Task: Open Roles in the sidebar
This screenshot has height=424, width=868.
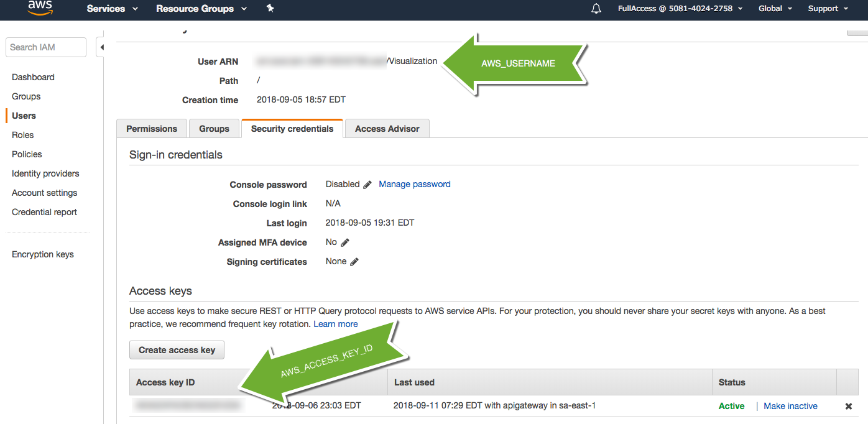Action: [23, 135]
